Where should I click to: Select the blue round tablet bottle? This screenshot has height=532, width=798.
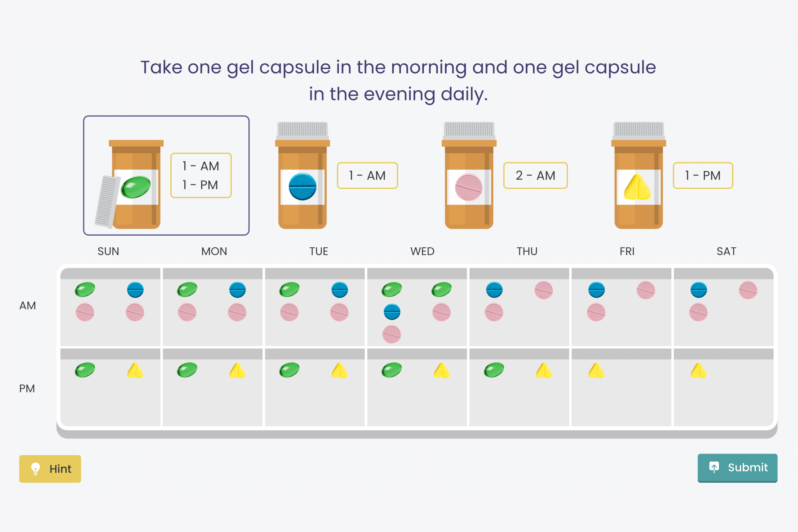[302, 175]
